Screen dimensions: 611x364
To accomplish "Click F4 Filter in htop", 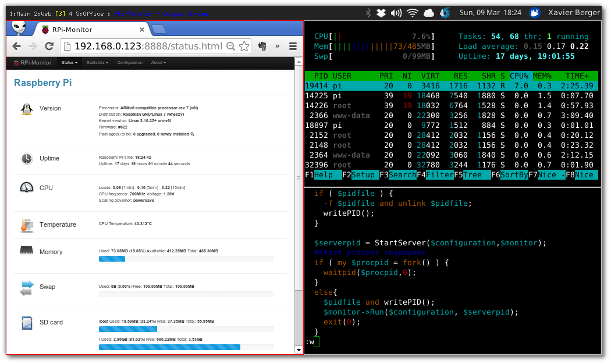I will pyautogui.click(x=435, y=175).
